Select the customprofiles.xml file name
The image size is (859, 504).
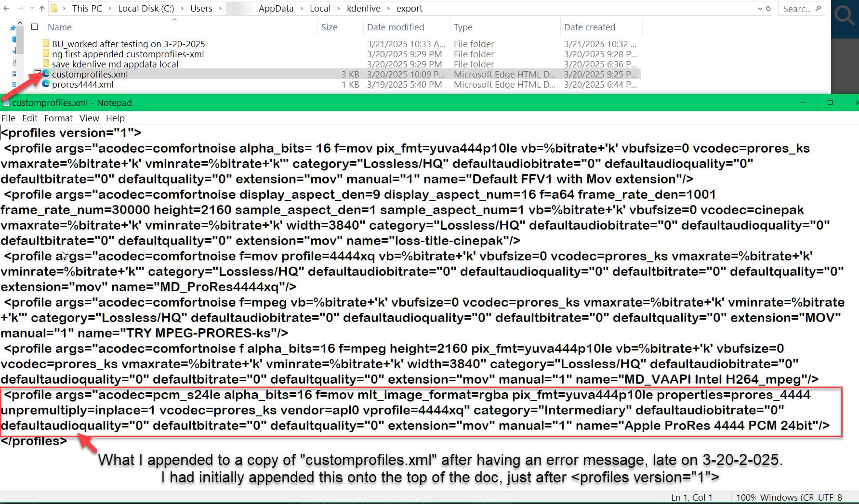(x=90, y=74)
